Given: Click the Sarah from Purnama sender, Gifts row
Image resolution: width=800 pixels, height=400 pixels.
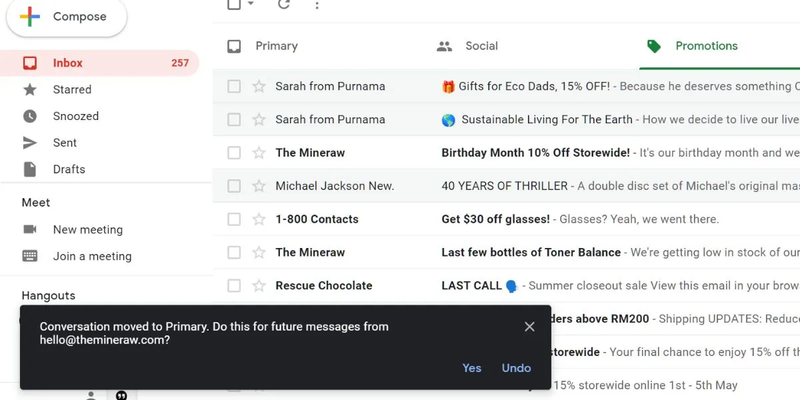Looking at the screenshot, I should (330, 86).
